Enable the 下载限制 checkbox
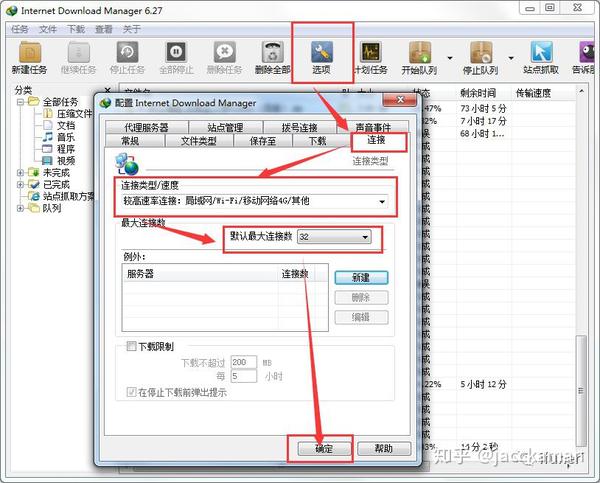Image resolution: width=600 pixels, height=483 pixels. coord(131,346)
